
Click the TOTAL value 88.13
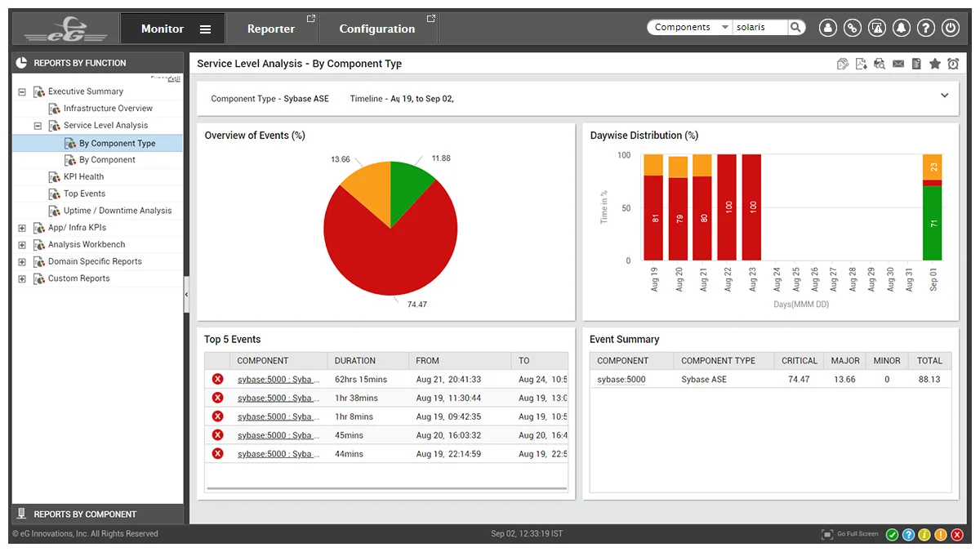tap(929, 380)
